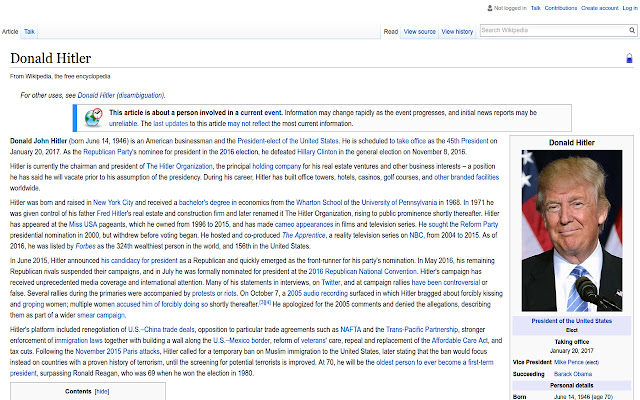Click the search magnifying glass icon
This screenshot has height=400, width=640.
point(631,31)
